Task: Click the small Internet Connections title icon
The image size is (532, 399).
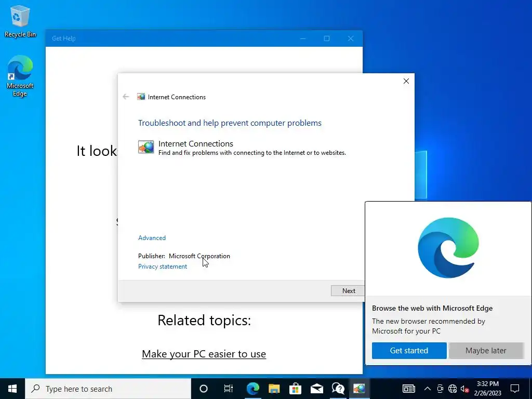Action: [141, 97]
